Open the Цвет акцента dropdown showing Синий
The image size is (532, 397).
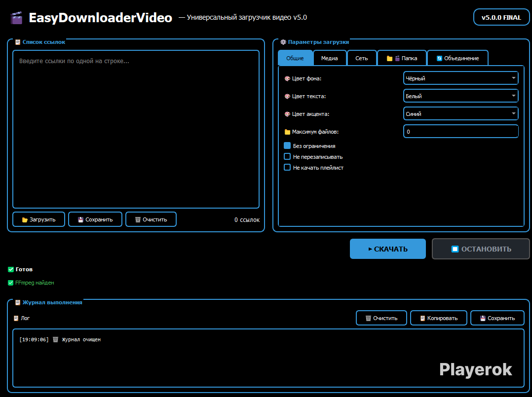pos(461,113)
